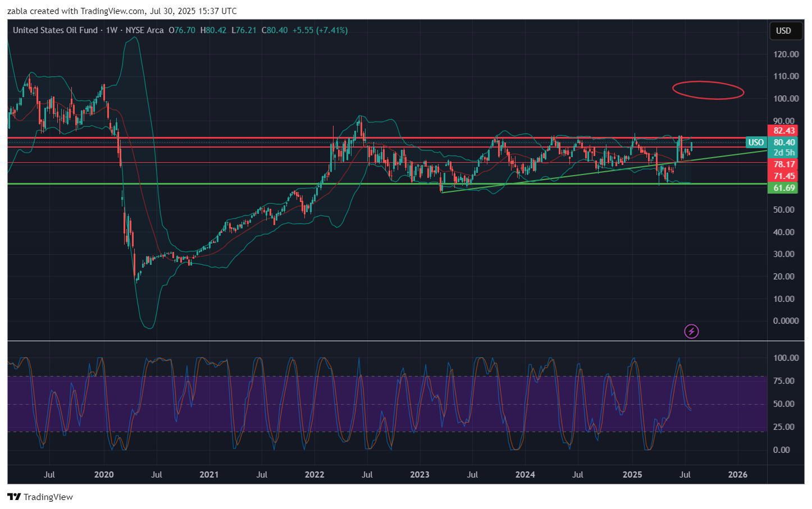Viewport: 812px width, 509px height.
Task: Click the 71.45 red price label
Action: (x=784, y=176)
